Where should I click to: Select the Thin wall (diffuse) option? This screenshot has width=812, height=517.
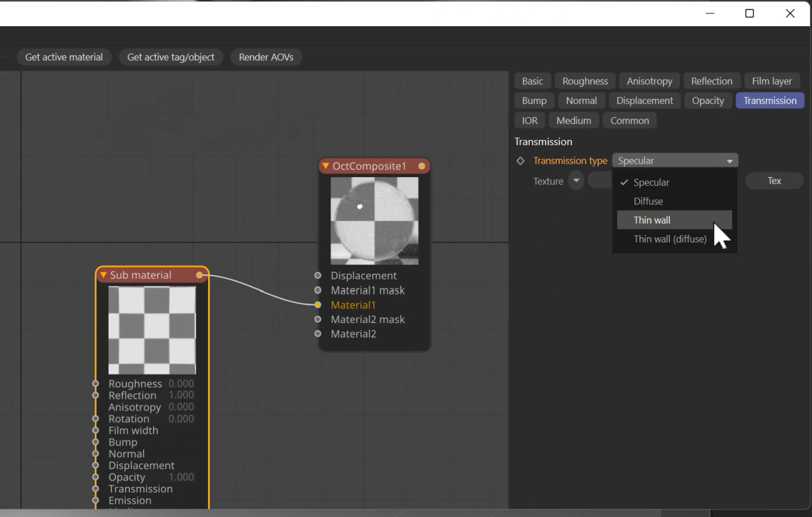pyautogui.click(x=674, y=239)
